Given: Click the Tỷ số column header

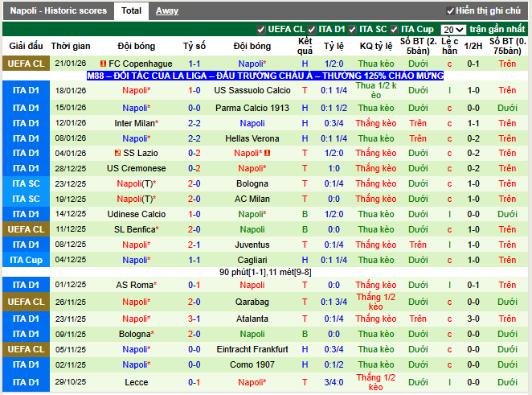Looking at the screenshot, I should [194, 46].
